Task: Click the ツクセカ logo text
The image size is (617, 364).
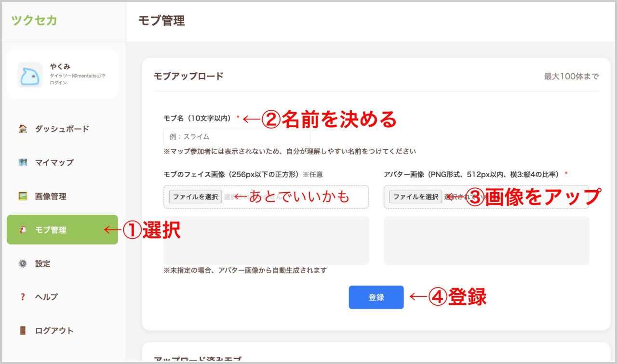Action: point(34,20)
